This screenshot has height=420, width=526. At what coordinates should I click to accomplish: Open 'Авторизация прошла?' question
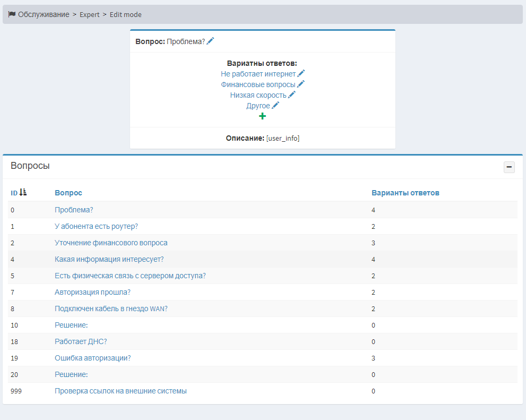92,292
